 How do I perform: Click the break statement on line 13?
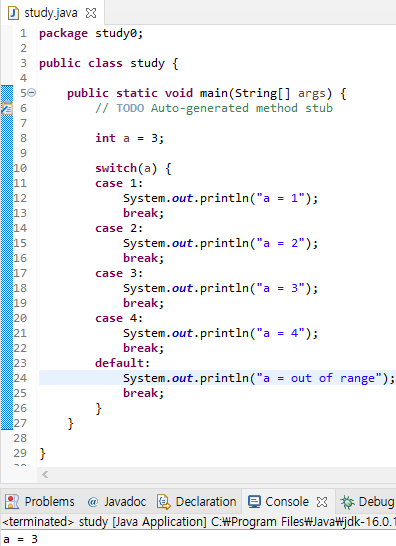click(x=143, y=213)
